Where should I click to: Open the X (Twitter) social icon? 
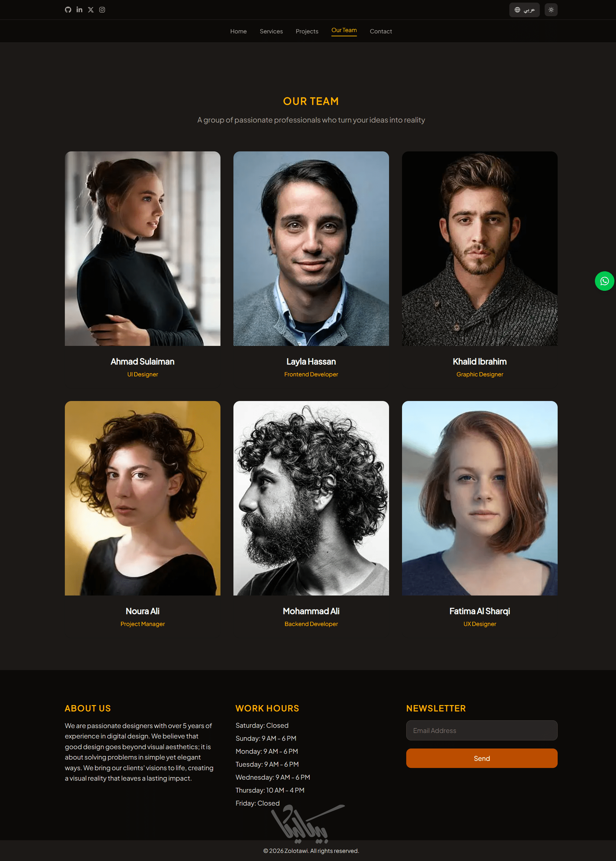(91, 9)
